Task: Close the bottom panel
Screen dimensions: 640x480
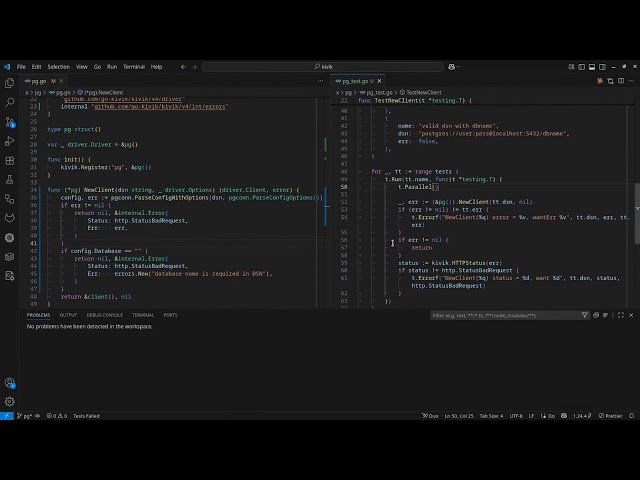Action: 631,315
